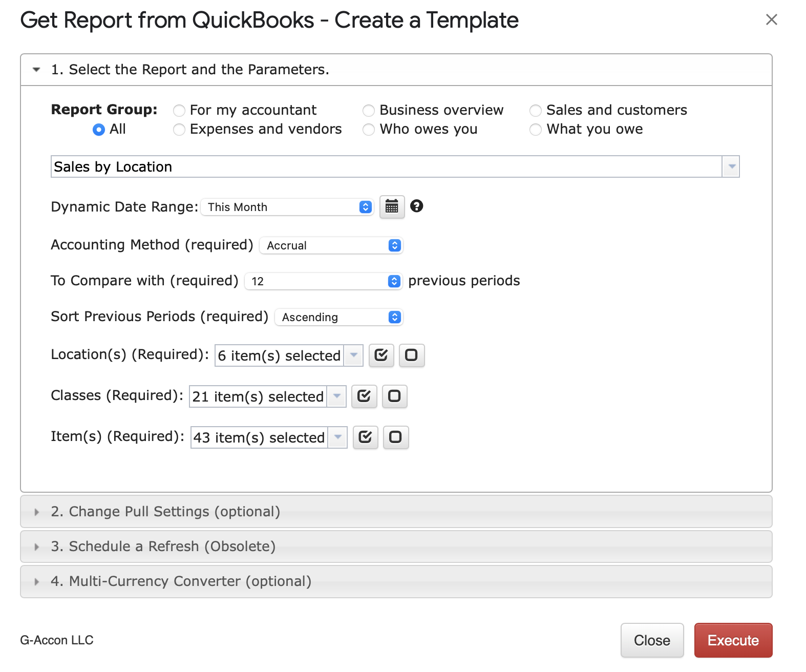The height and width of the screenshot is (672, 806).
Task: Open the Items 43 item(s) selected list
Action: (269, 437)
